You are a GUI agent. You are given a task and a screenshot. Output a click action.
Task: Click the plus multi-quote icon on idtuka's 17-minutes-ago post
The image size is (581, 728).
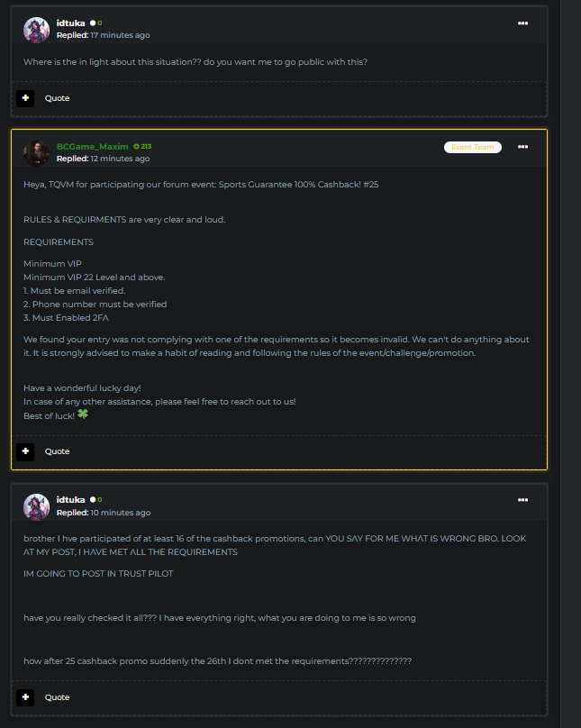(25, 98)
